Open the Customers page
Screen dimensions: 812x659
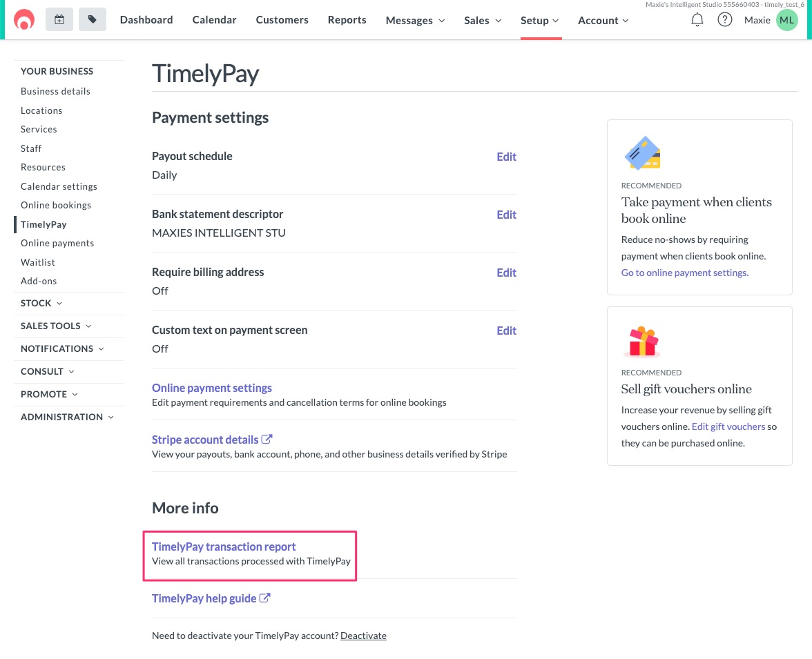(282, 20)
